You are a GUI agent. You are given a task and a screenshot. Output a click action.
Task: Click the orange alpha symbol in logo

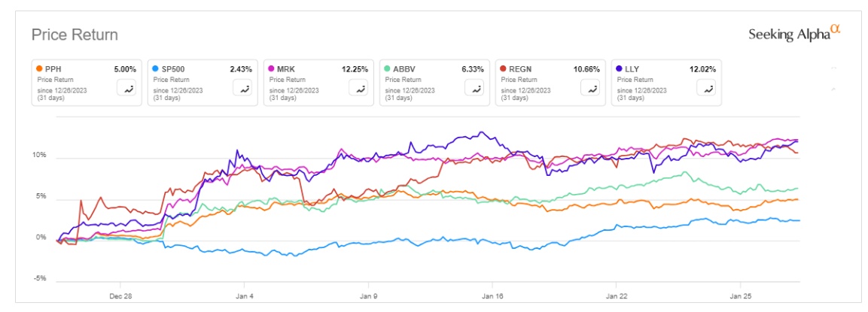click(x=834, y=29)
